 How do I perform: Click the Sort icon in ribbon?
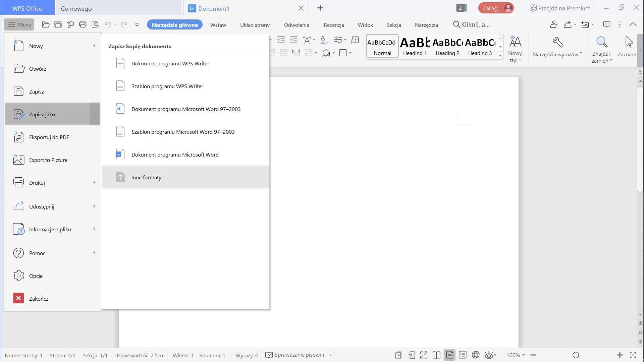tap(324, 40)
